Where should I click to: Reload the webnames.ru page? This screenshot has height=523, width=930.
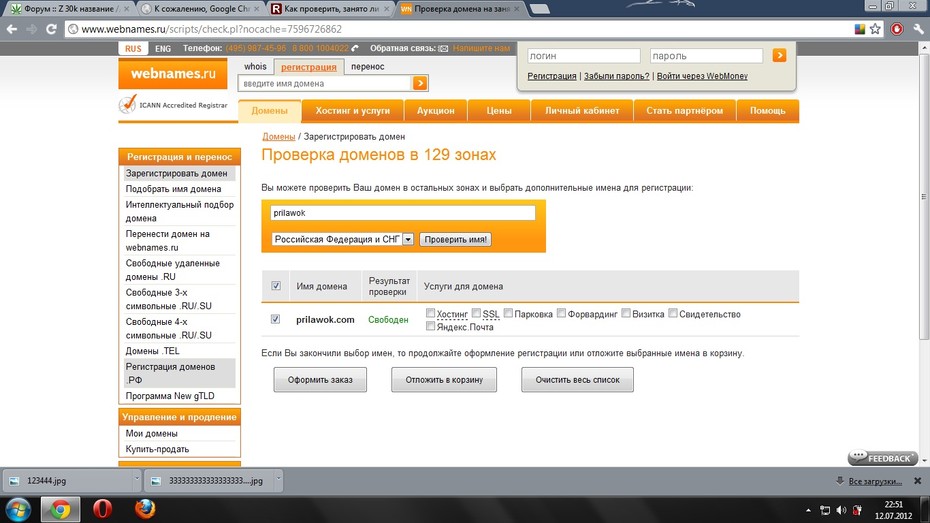52,29
